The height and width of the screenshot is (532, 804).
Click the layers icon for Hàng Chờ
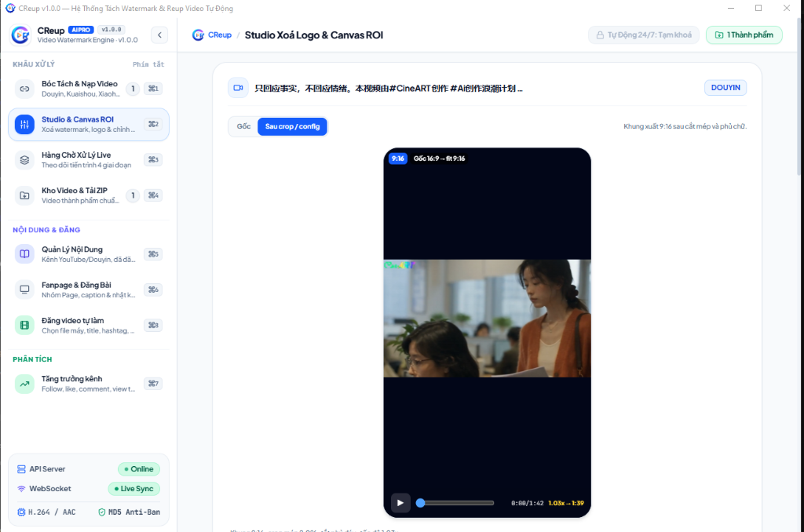(24, 160)
